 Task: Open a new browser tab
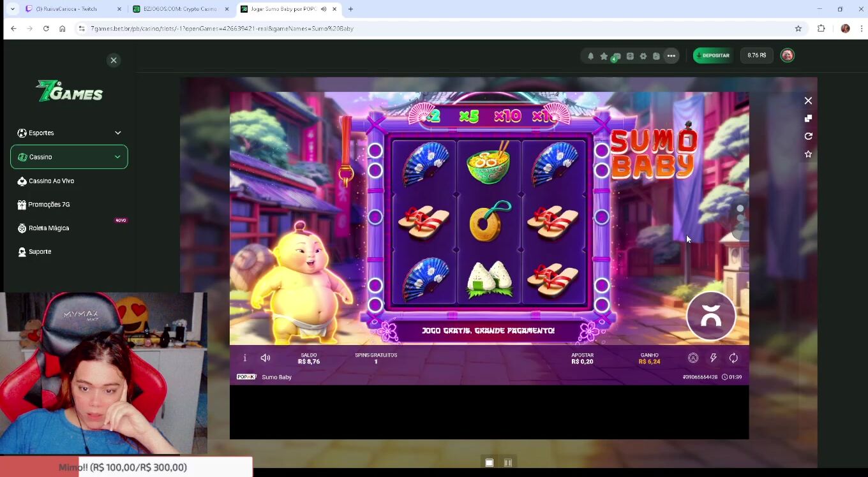(350, 9)
